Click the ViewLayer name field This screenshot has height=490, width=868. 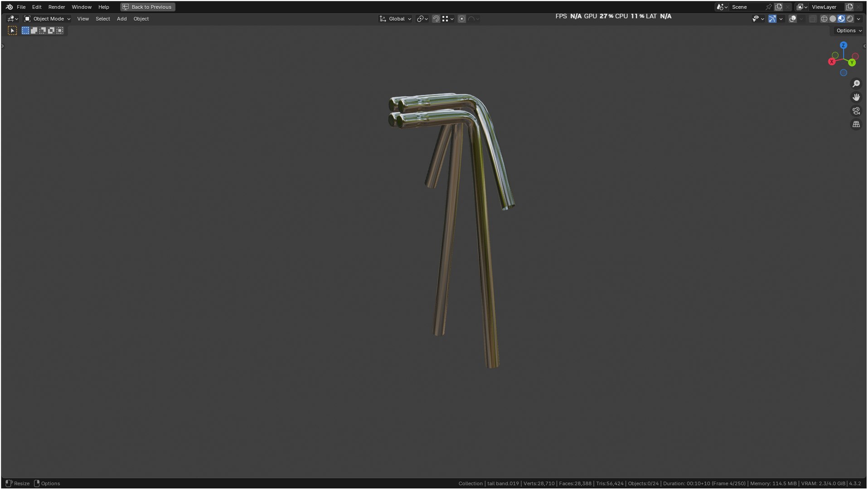pos(827,7)
